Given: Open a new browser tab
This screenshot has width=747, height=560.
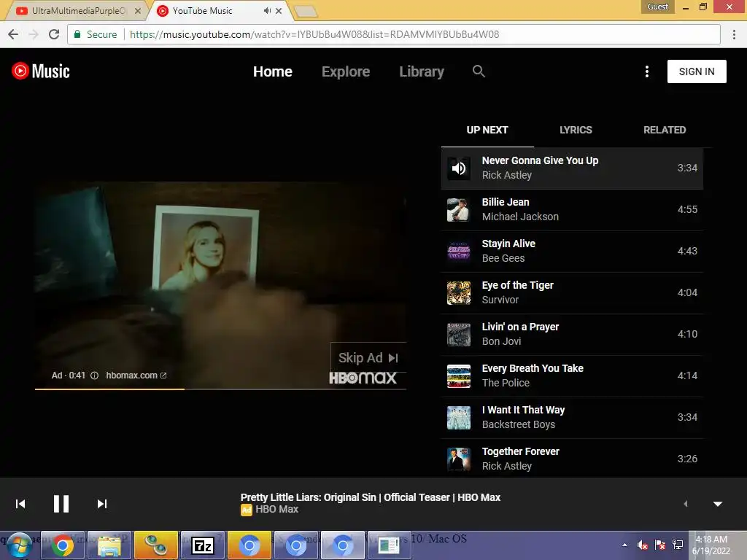Looking at the screenshot, I should (x=306, y=12).
